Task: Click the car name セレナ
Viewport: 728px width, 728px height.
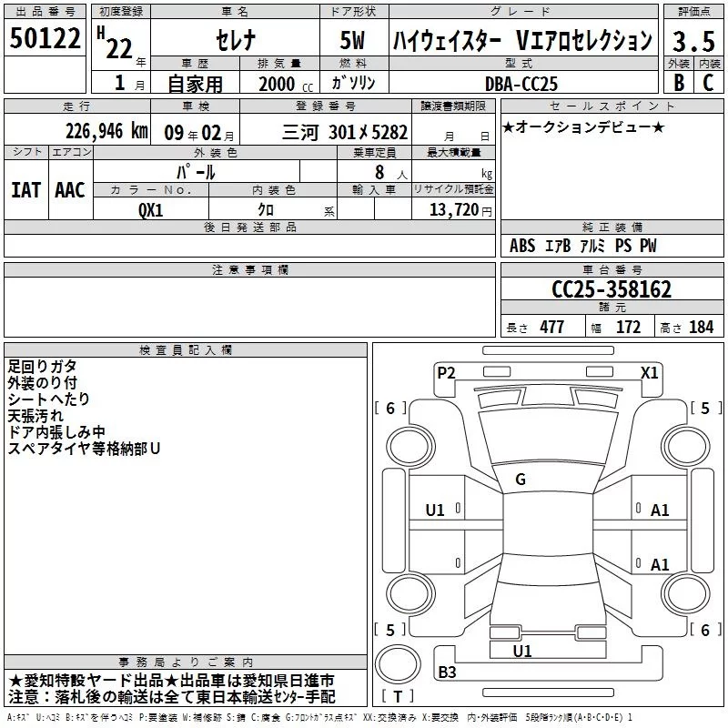Action: [x=236, y=39]
